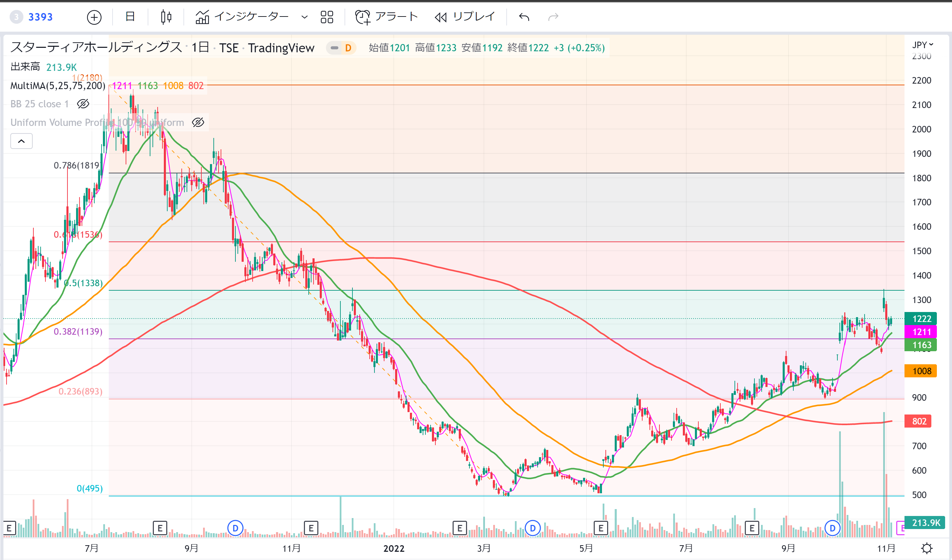
Task: Select the 0.786(1819) Fibonacci level label
Action: [77, 165]
